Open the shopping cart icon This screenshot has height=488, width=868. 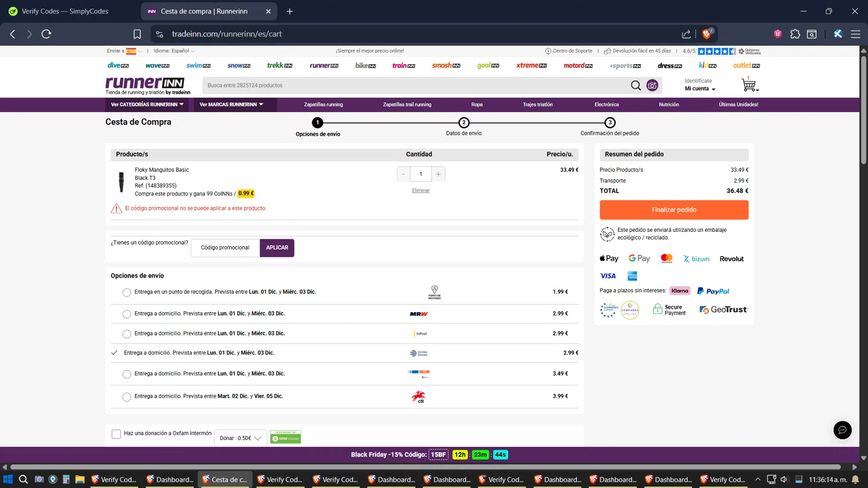tap(749, 85)
